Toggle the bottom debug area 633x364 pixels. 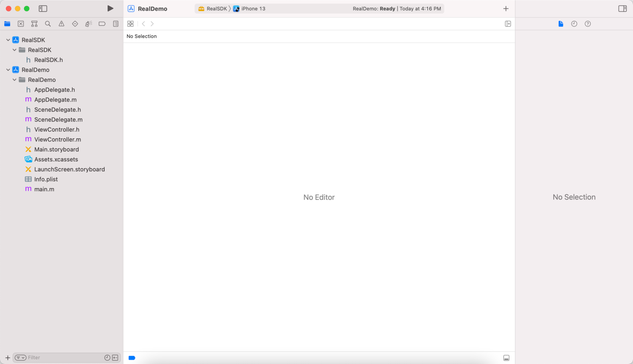tap(506, 358)
